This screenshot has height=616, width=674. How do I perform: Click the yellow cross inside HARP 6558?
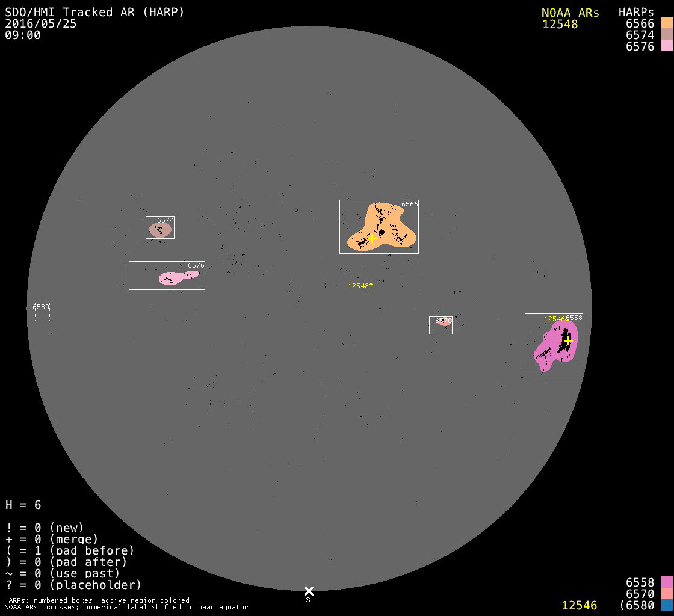pos(567,340)
